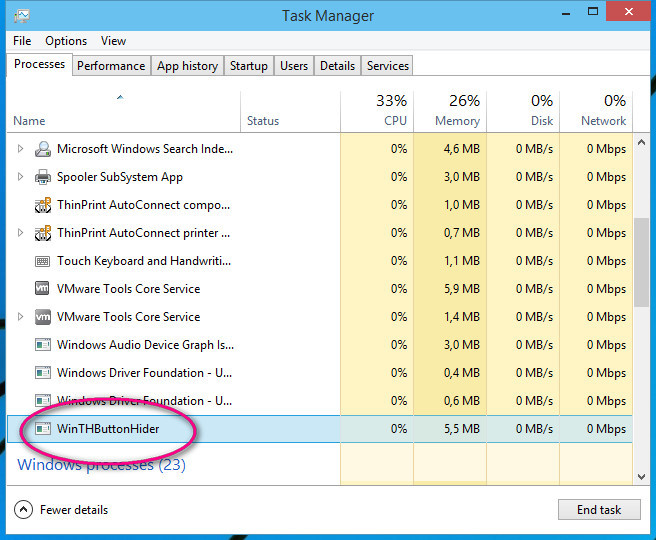Select the WinTHButtonHider process row
The height and width of the screenshot is (540, 656).
pyautogui.click(x=320, y=429)
